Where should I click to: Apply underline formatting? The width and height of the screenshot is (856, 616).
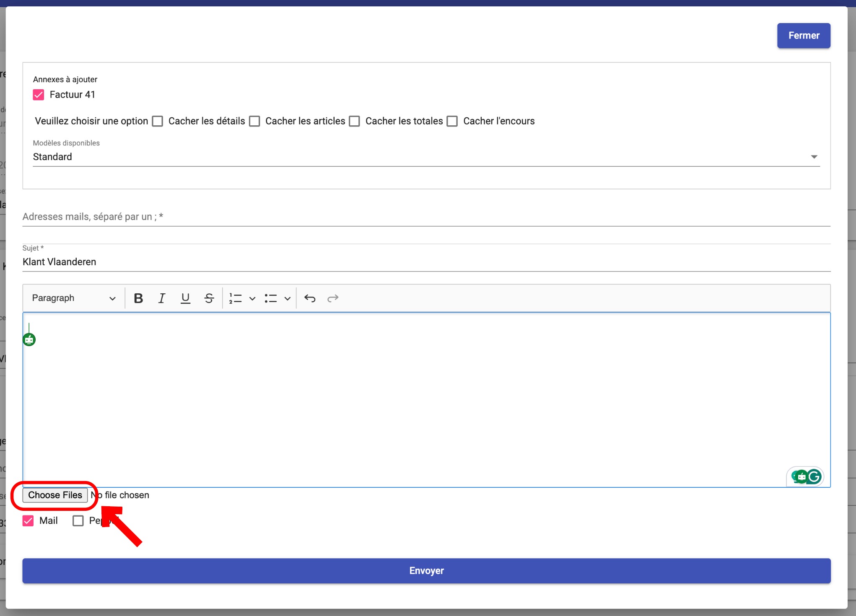click(185, 298)
